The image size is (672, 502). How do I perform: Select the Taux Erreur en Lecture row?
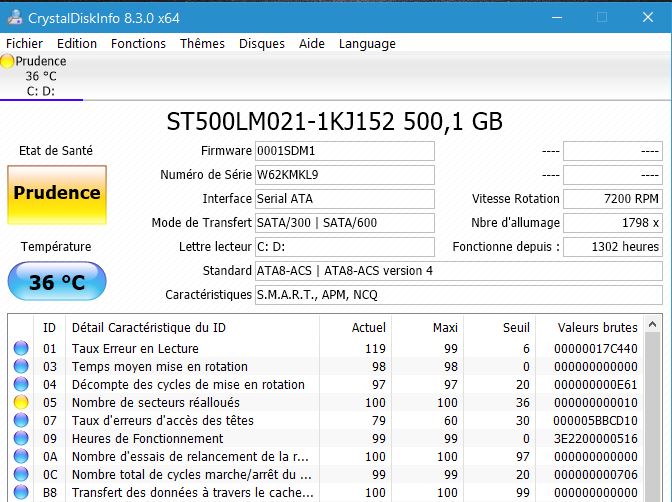tap(326, 349)
